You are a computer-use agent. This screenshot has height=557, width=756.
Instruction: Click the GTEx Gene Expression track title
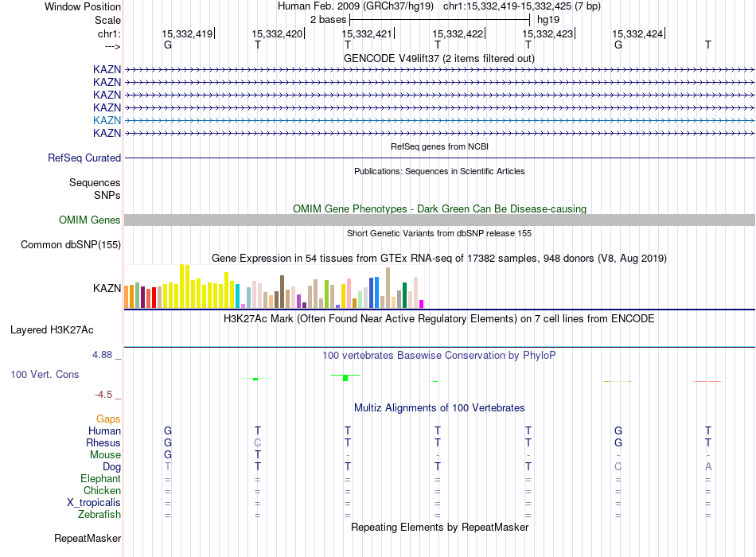coord(439,258)
